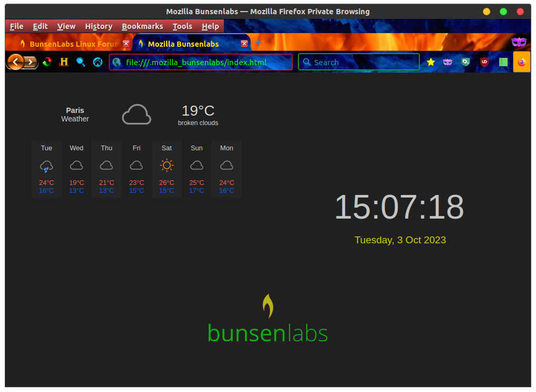This screenshot has width=536, height=392.
Task: Click Thursday's cloud forecast icon
Action: click(106, 166)
